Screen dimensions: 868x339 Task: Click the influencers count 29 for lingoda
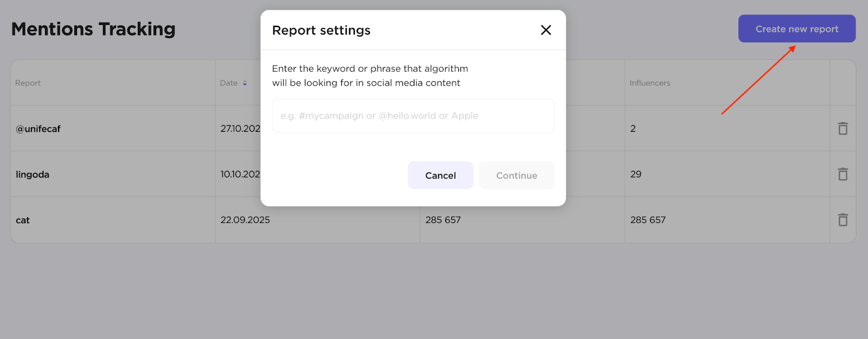(x=636, y=174)
